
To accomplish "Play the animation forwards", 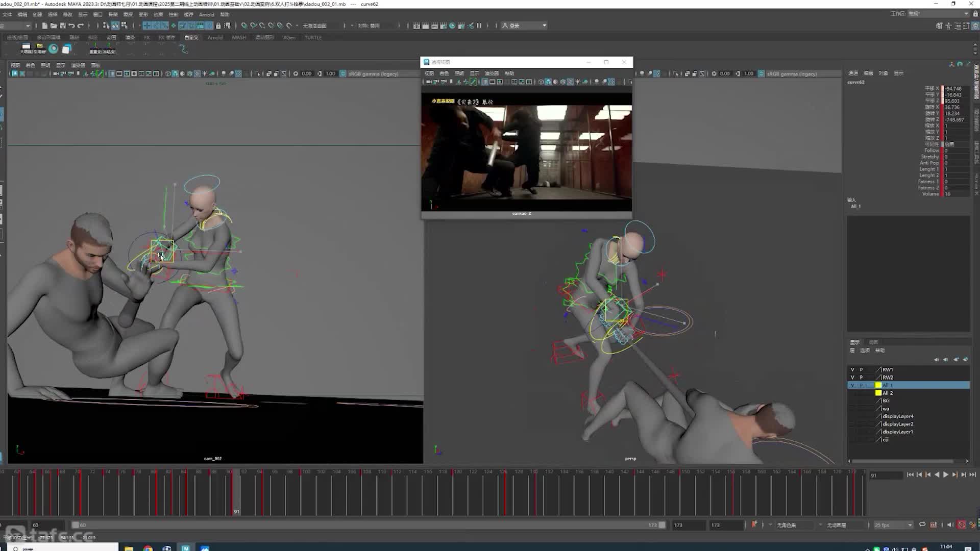I will click(946, 475).
